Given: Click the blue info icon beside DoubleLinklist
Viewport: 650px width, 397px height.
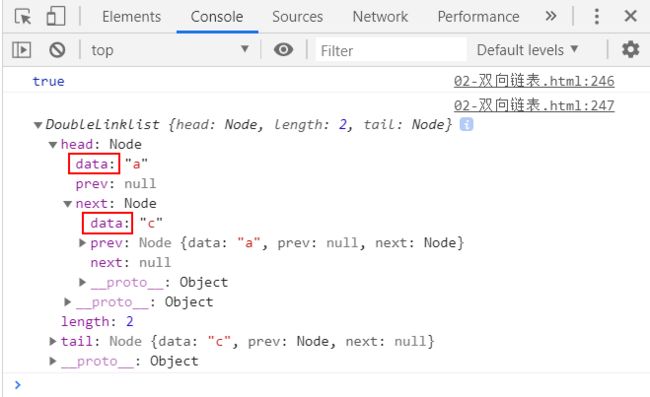Looking at the screenshot, I should click(x=466, y=124).
